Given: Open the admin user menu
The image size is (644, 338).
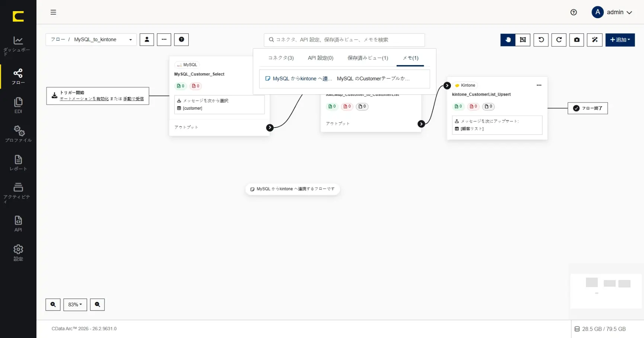Looking at the screenshot, I should (612, 12).
